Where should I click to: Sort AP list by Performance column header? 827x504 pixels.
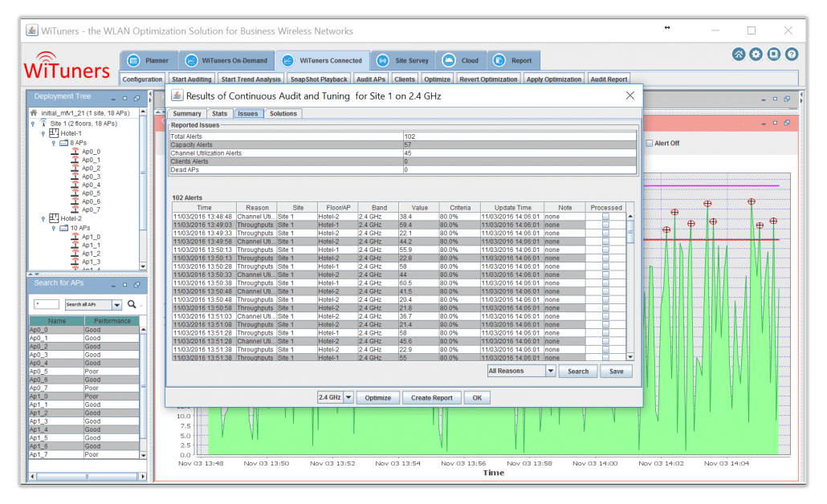tap(112, 320)
